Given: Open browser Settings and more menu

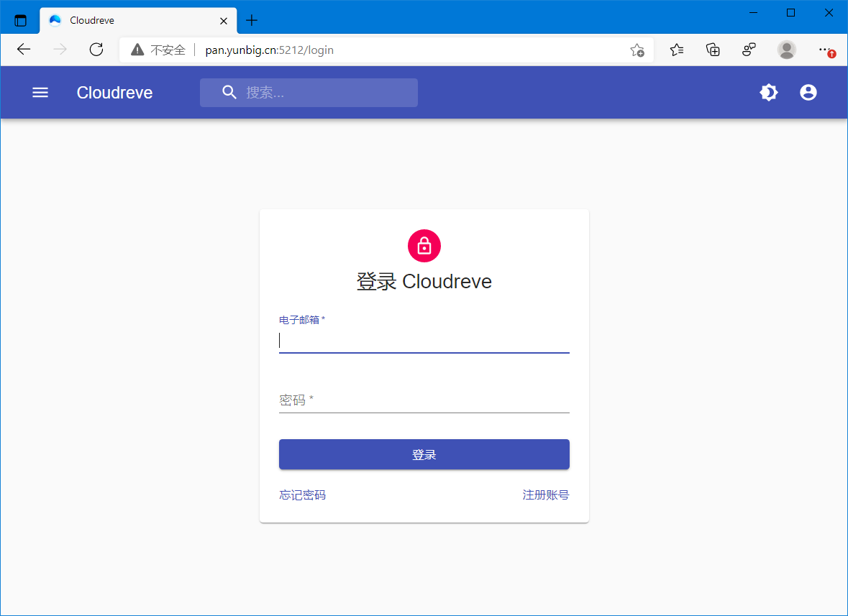Looking at the screenshot, I should click(826, 50).
